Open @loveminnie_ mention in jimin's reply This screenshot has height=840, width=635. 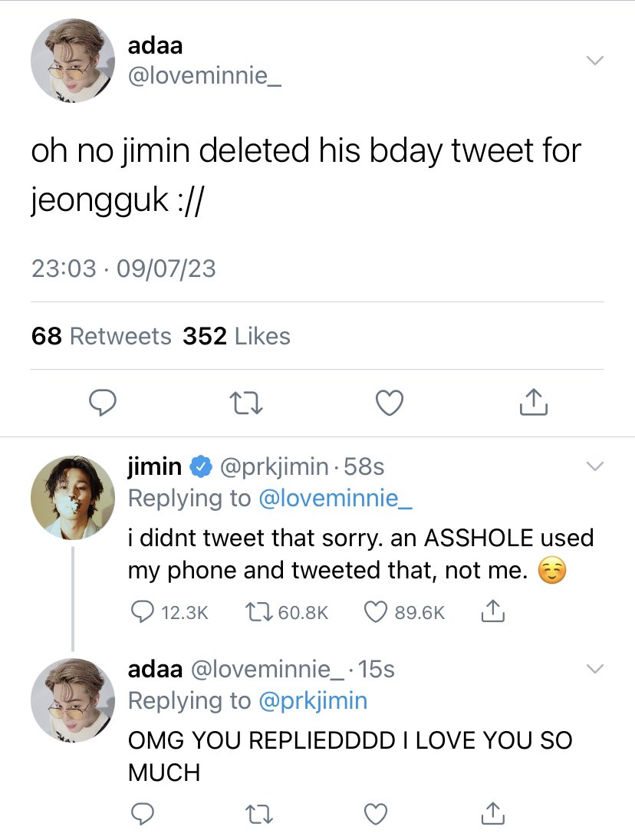[x=335, y=499]
